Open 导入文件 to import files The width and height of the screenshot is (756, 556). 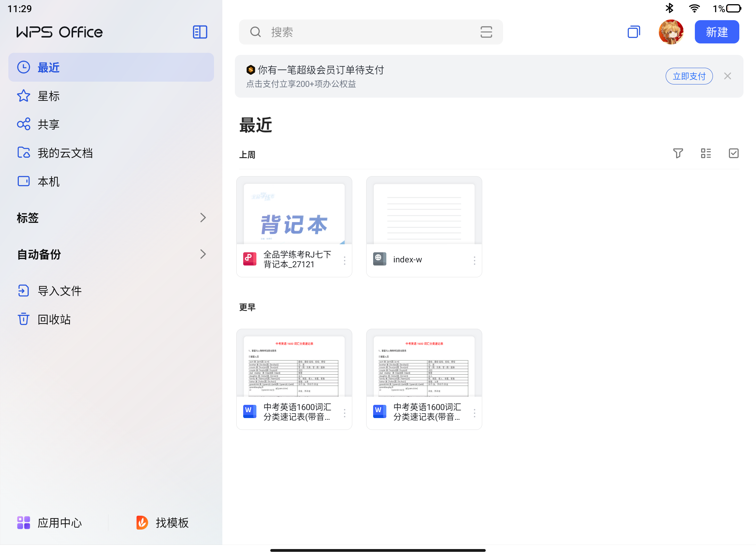[x=60, y=291]
